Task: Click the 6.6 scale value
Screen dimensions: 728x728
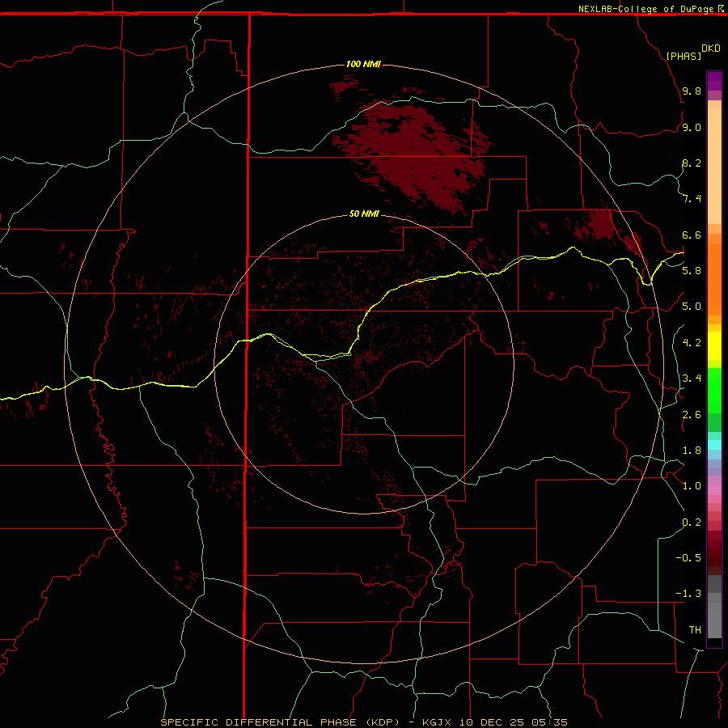Action: click(692, 235)
